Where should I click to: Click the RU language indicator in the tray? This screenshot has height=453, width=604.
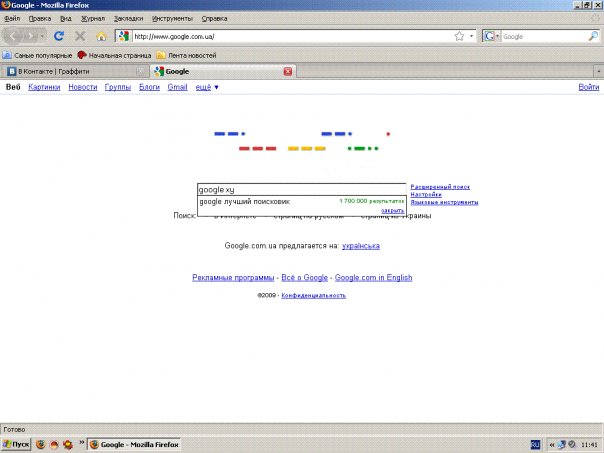click(x=535, y=445)
